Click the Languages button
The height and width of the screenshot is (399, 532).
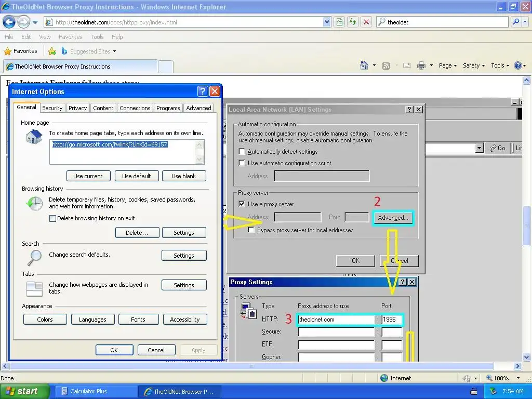click(x=92, y=320)
